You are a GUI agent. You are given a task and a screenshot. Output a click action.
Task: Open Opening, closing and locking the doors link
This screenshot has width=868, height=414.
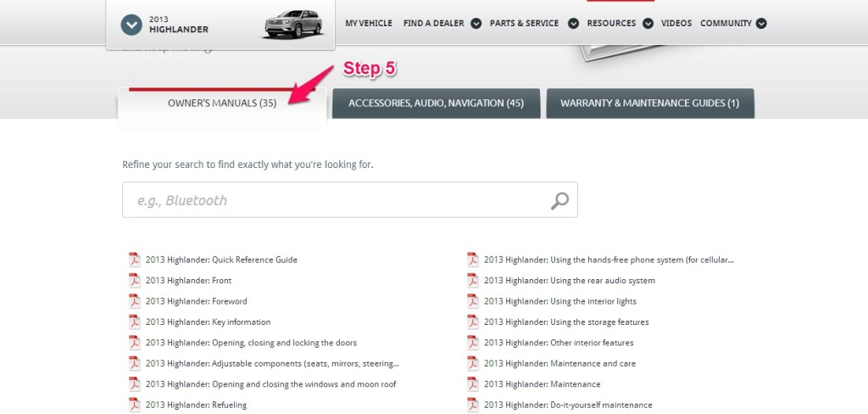click(x=251, y=343)
